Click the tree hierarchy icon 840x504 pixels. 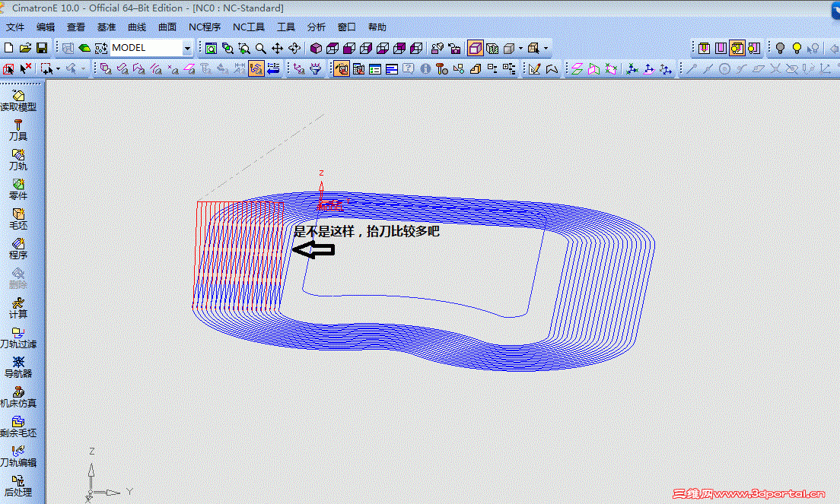click(509, 68)
